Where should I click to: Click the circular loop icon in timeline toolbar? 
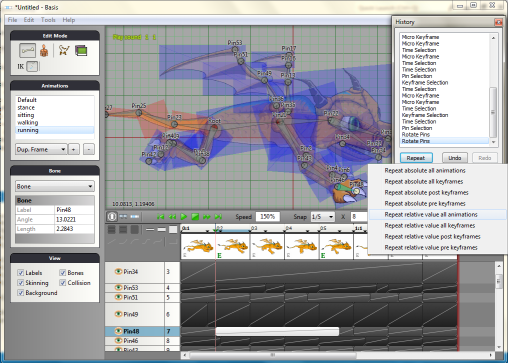112,217
